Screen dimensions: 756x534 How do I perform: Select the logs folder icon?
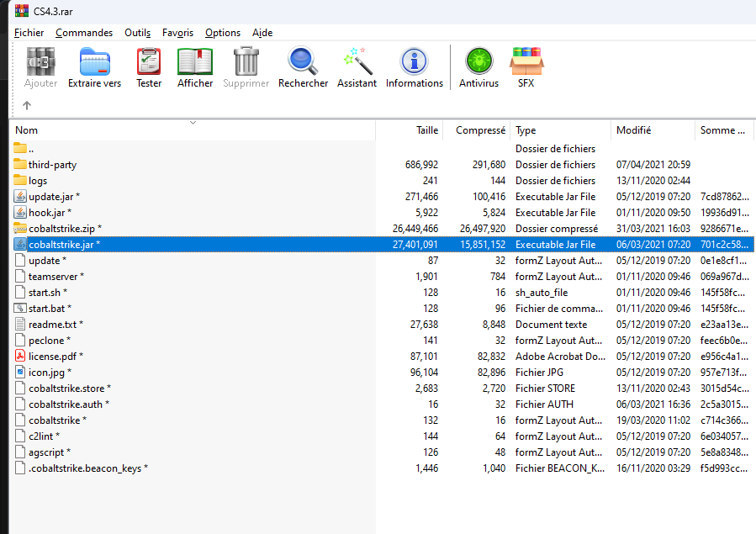[20, 180]
